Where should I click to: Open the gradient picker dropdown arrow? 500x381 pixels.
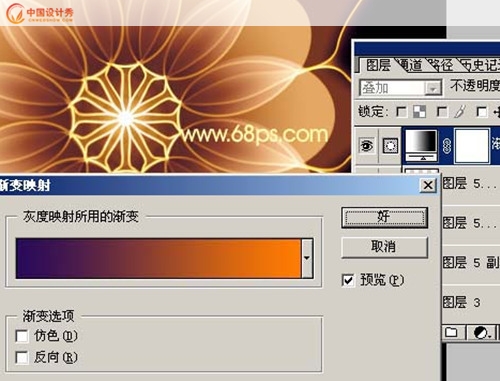[x=307, y=258]
